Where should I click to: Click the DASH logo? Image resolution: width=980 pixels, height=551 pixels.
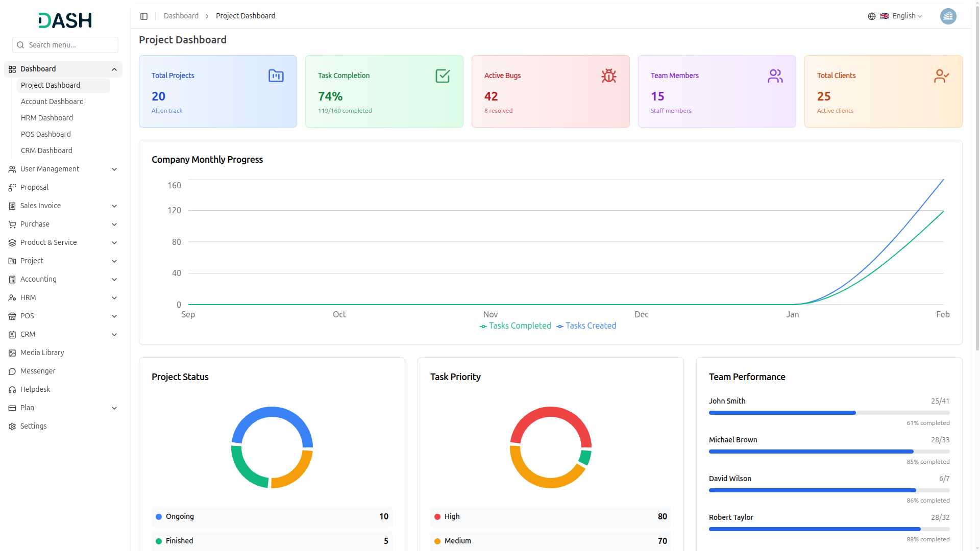tap(65, 20)
